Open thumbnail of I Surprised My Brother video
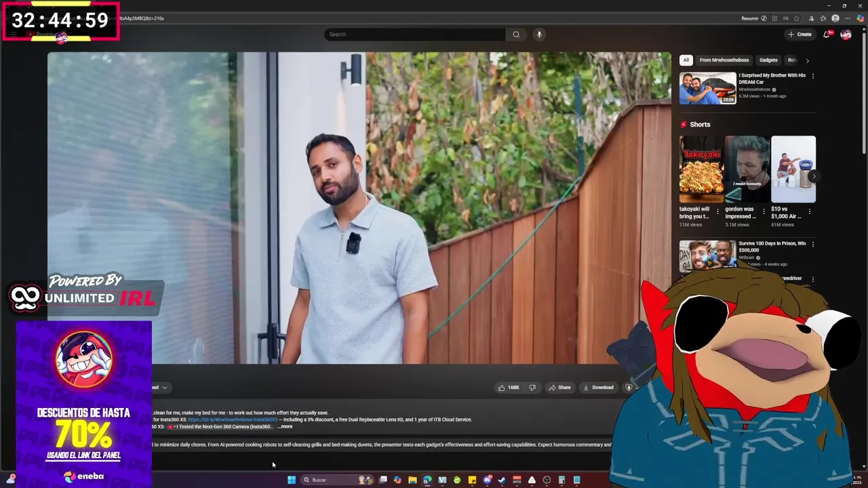Screen dimensions: 868x488 click(708, 88)
